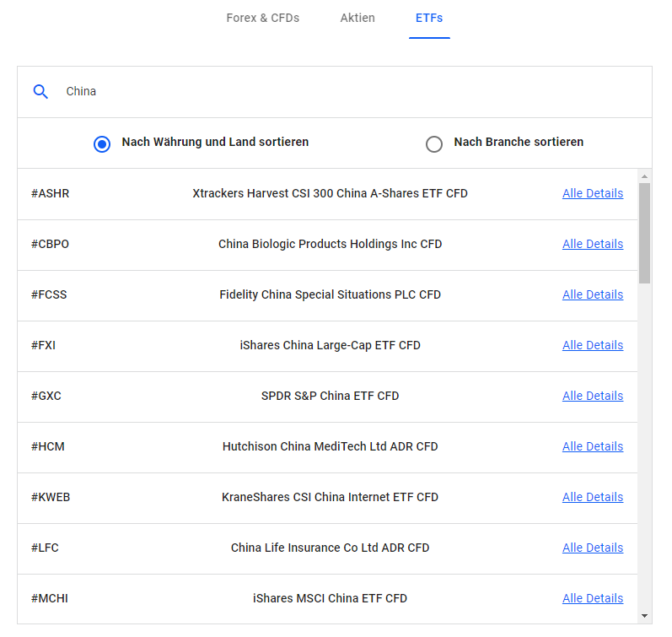
Task: Switch to the Forex & CFDs tab
Action: click(x=263, y=18)
